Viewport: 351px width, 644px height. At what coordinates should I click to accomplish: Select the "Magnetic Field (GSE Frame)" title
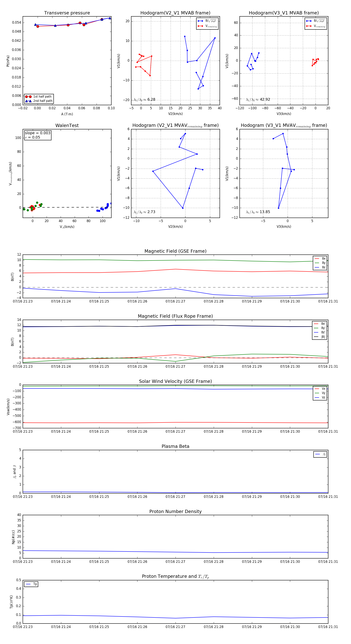click(175, 251)
